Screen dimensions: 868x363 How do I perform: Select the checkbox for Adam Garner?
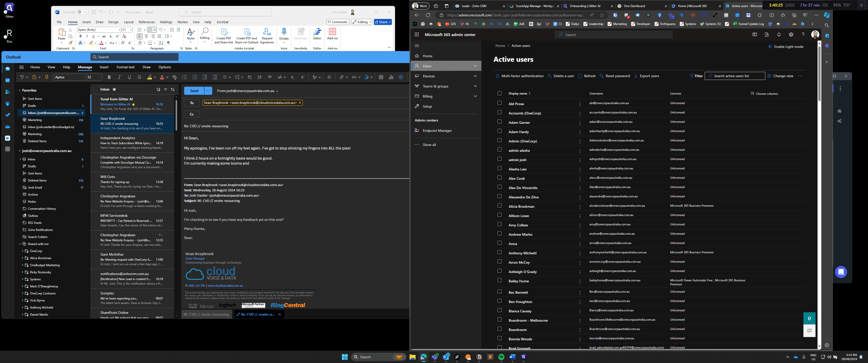pos(499,122)
